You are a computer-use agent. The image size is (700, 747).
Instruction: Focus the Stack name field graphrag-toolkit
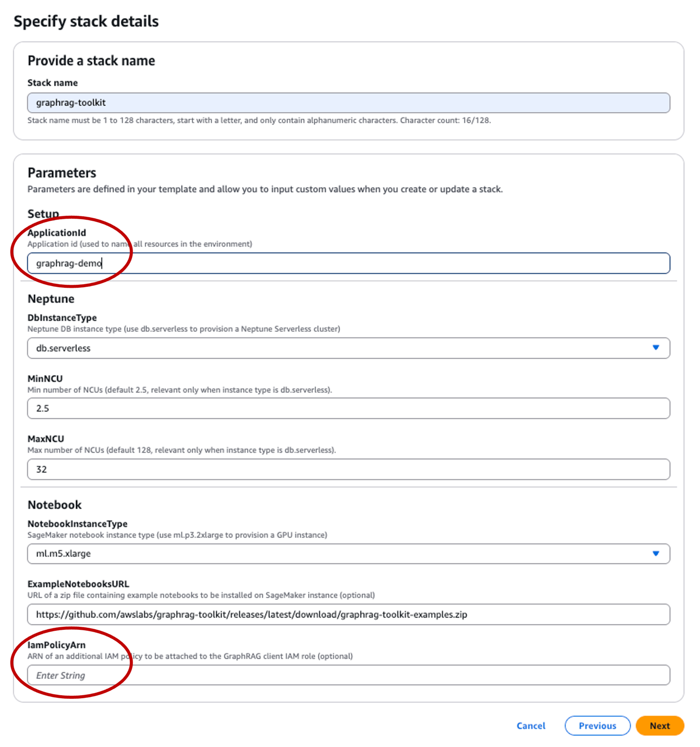coord(348,103)
